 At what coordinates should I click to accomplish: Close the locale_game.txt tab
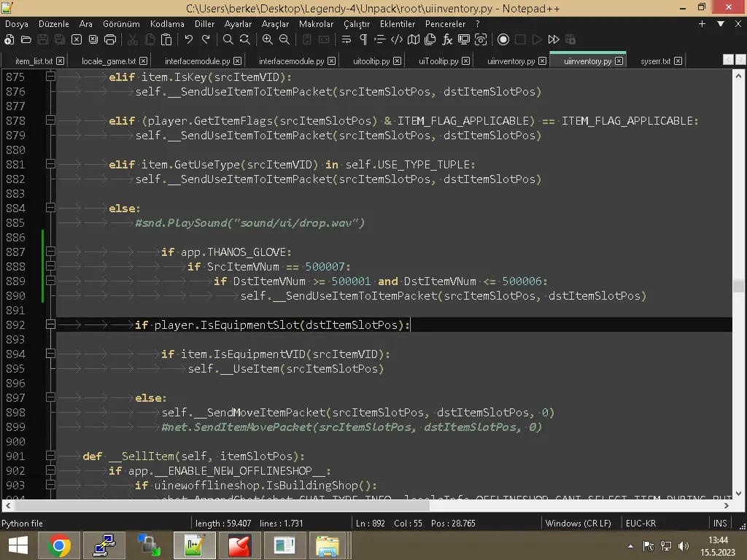pyautogui.click(x=142, y=61)
